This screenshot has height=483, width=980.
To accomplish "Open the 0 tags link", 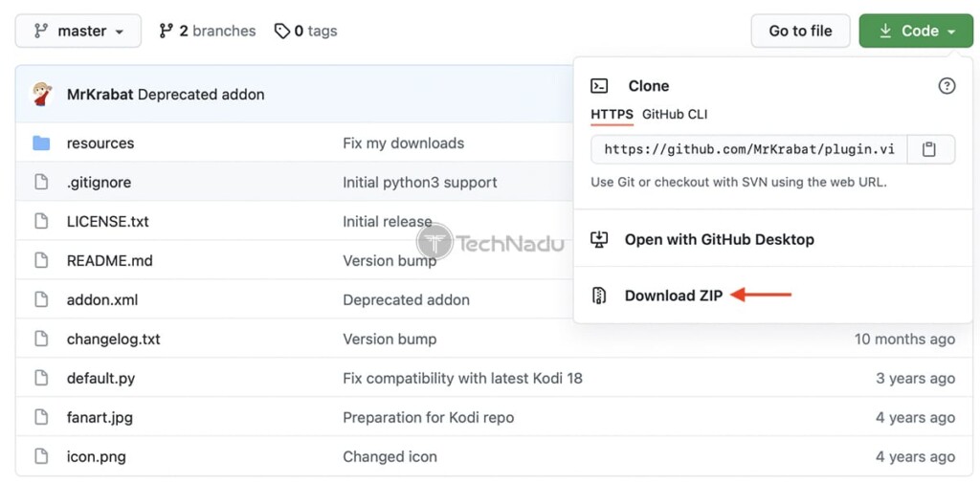I will 305,31.
